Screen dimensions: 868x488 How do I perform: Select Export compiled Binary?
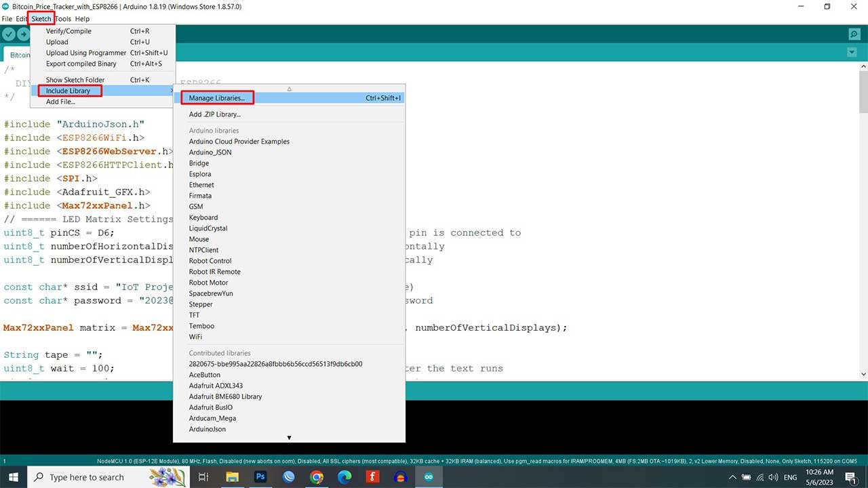pyautogui.click(x=102, y=64)
